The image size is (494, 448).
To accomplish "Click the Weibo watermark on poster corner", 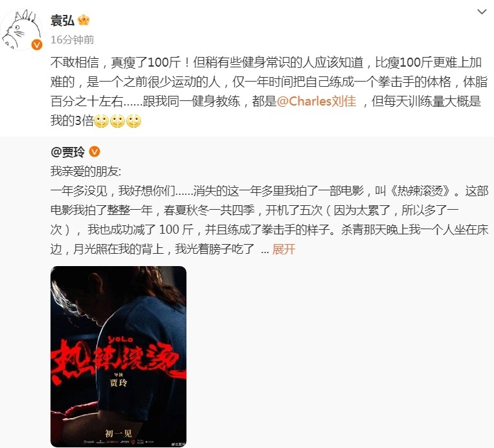I will pos(177,444).
